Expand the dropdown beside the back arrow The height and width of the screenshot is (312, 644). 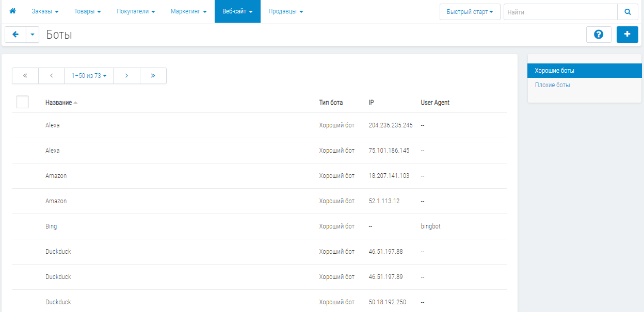[33, 35]
